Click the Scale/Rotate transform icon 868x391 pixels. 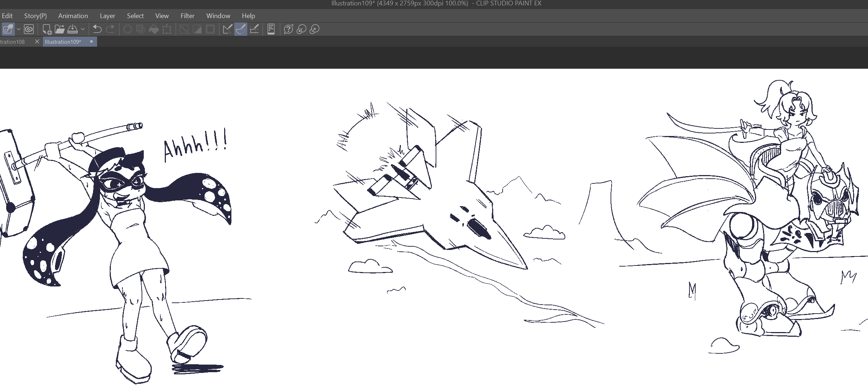(167, 29)
